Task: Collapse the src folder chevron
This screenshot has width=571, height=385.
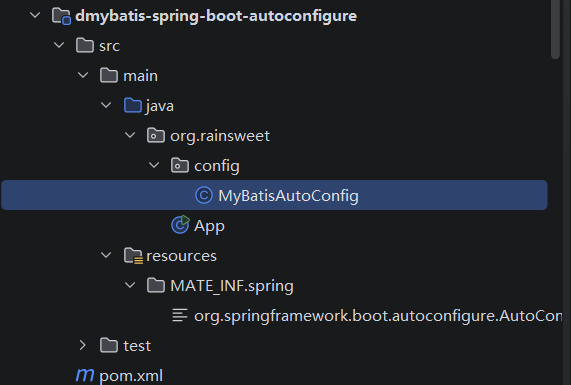Action: click(x=59, y=45)
